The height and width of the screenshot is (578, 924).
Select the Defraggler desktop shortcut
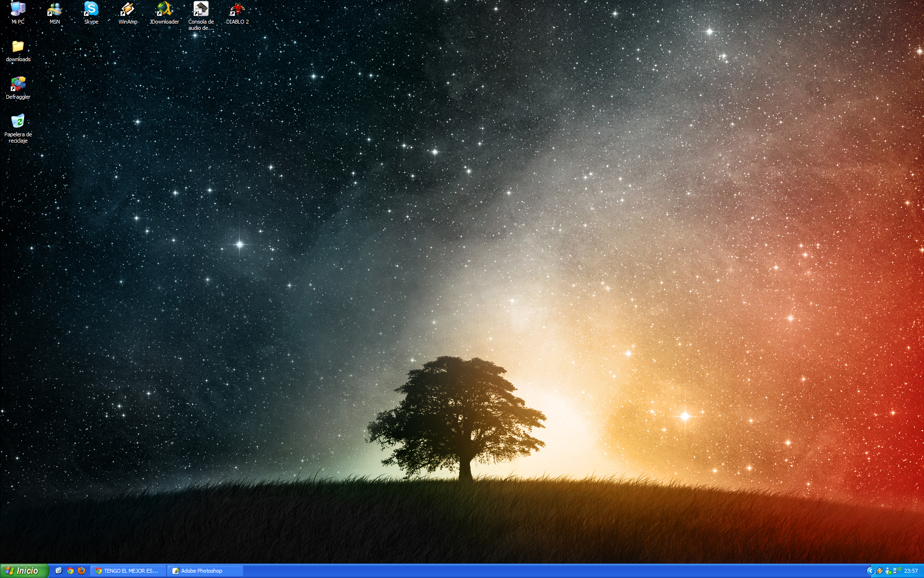pyautogui.click(x=18, y=88)
